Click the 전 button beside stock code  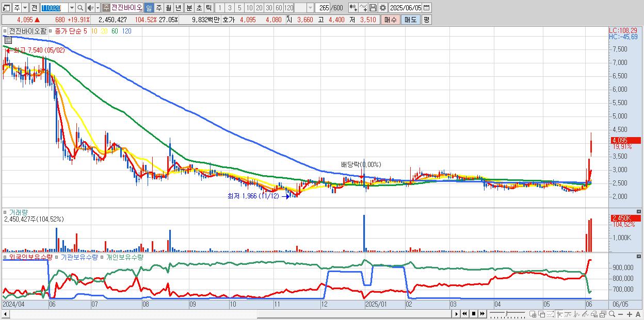pos(34,8)
